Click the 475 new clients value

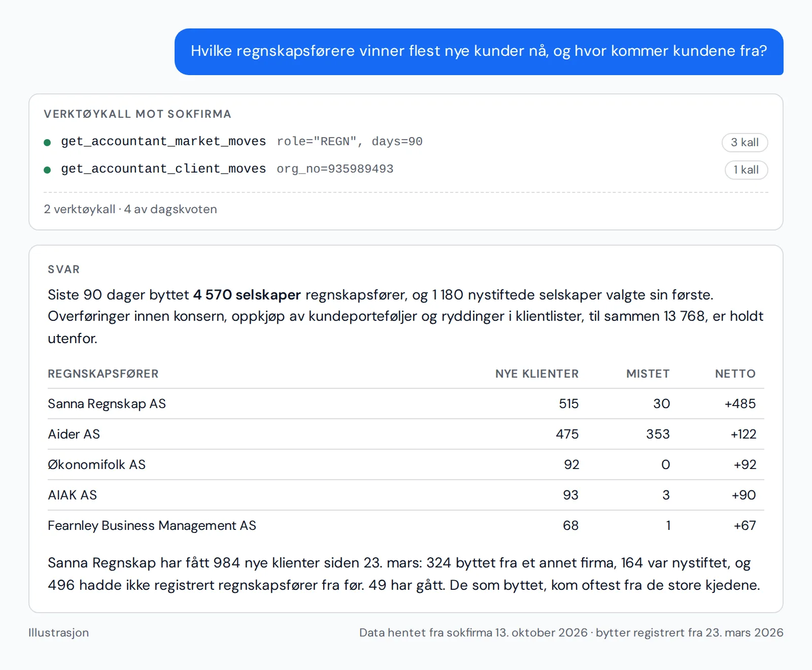click(567, 434)
